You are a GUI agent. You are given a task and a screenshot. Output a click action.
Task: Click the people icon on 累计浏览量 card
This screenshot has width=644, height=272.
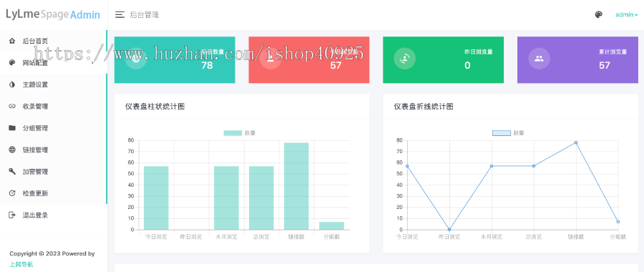(x=539, y=59)
